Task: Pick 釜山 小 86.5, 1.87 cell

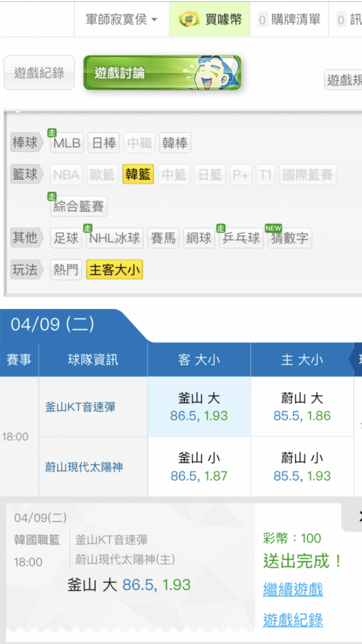Action: pos(199,466)
